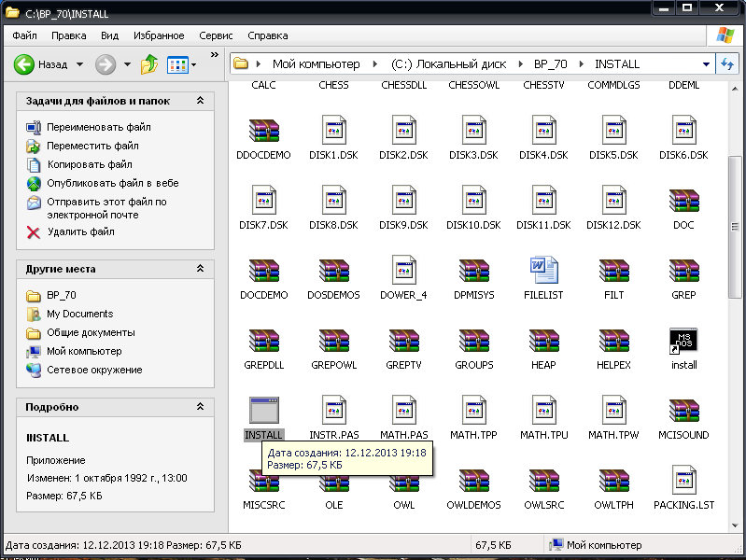Select the FILELIST Word document icon

click(x=543, y=271)
